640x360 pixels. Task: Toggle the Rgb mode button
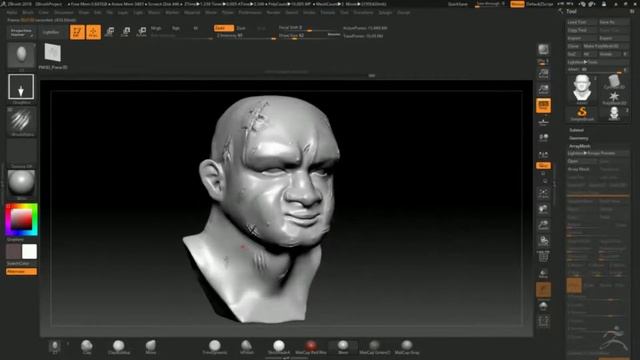(x=176, y=28)
